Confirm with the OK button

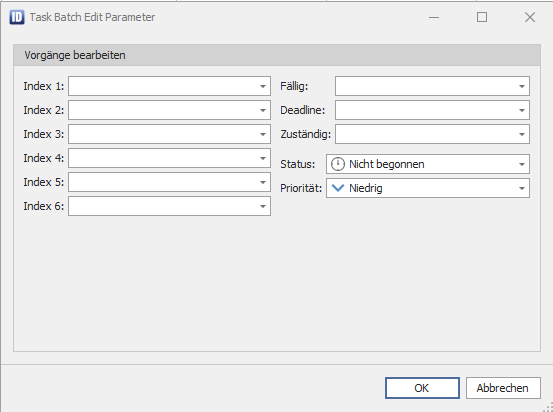[x=422, y=388]
